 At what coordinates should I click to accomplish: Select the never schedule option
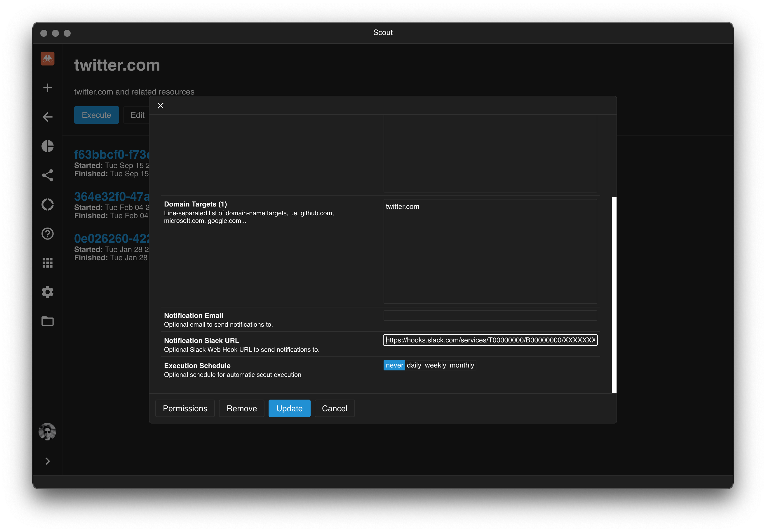point(394,365)
